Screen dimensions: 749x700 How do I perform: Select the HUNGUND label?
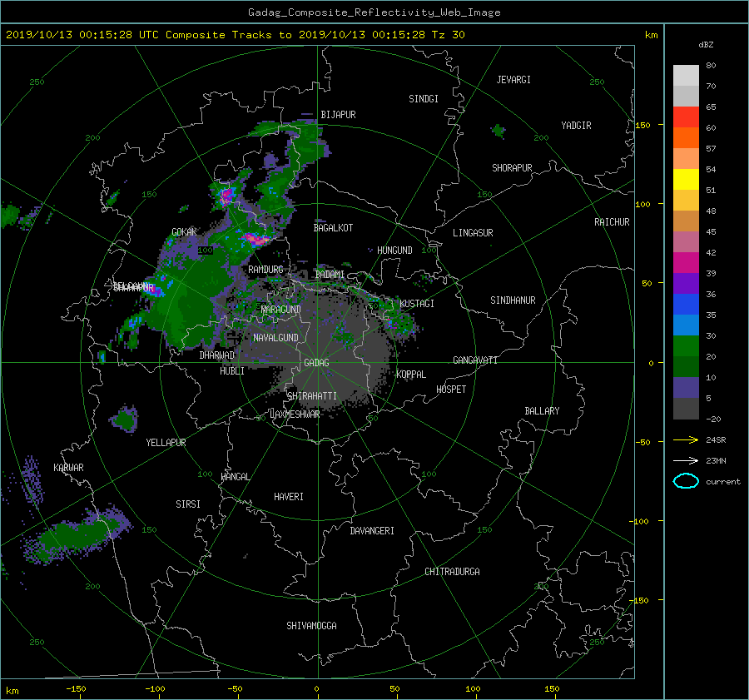(x=394, y=251)
